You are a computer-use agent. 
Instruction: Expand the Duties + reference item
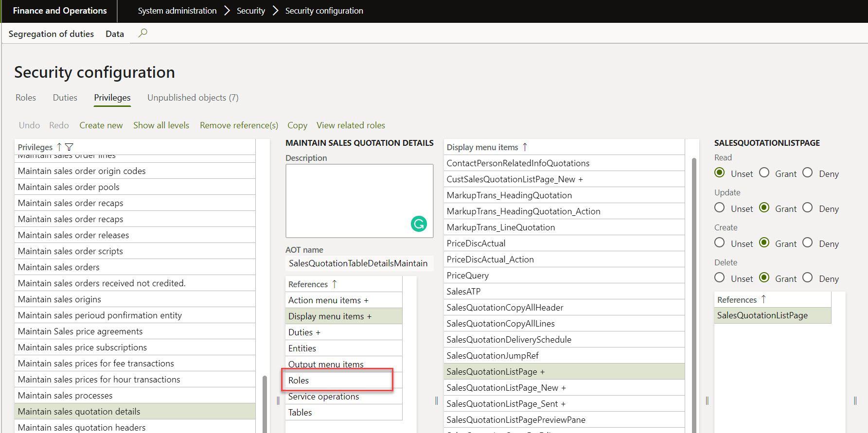(304, 332)
